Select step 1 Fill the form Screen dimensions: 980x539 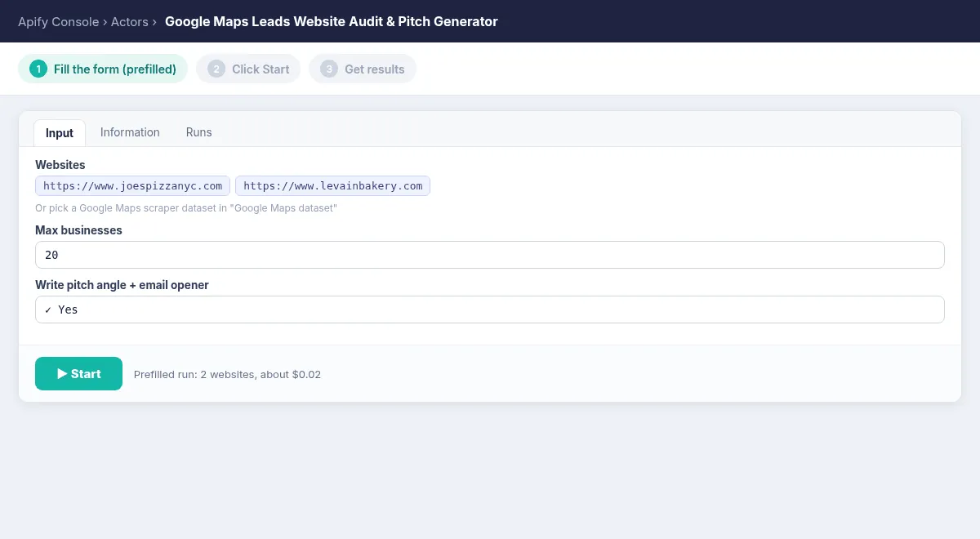click(103, 69)
